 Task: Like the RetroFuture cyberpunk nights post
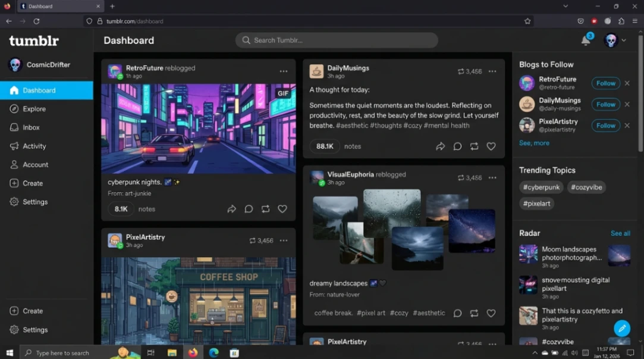[282, 209]
